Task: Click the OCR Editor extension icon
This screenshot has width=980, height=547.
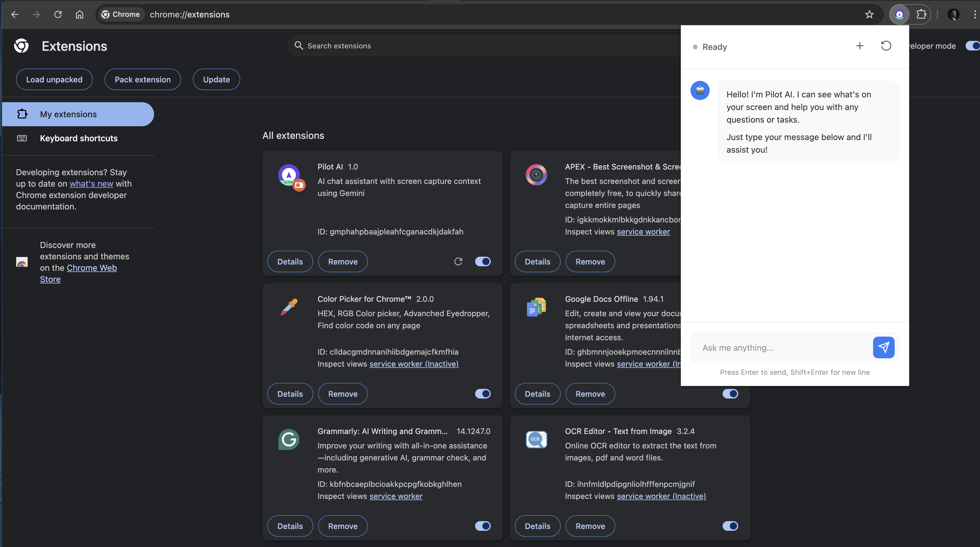Action: (536, 439)
